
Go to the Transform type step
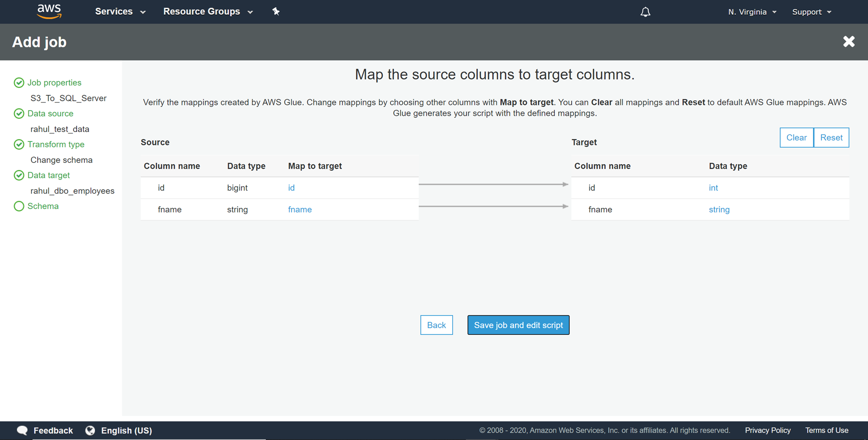[56, 144]
